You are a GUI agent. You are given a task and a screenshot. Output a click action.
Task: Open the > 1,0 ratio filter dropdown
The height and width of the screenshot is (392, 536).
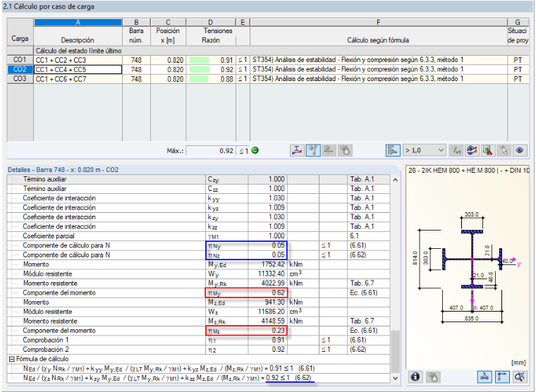pos(425,150)
